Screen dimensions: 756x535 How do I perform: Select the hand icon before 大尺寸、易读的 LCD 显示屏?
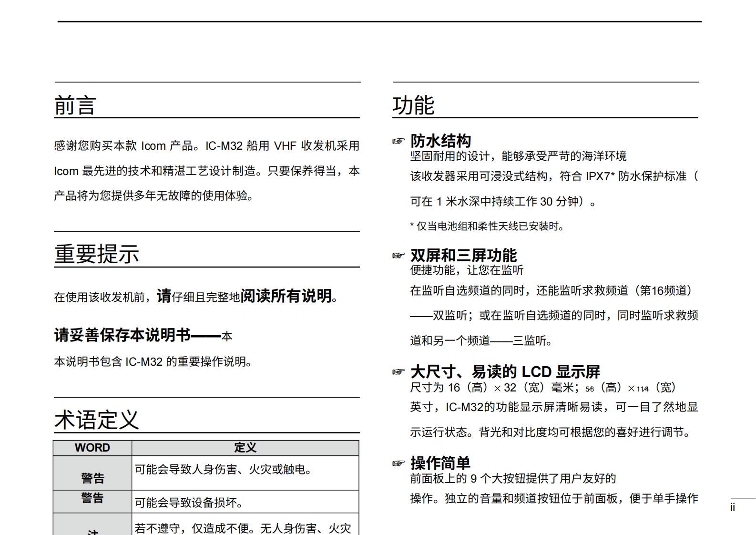click(398, 372)
